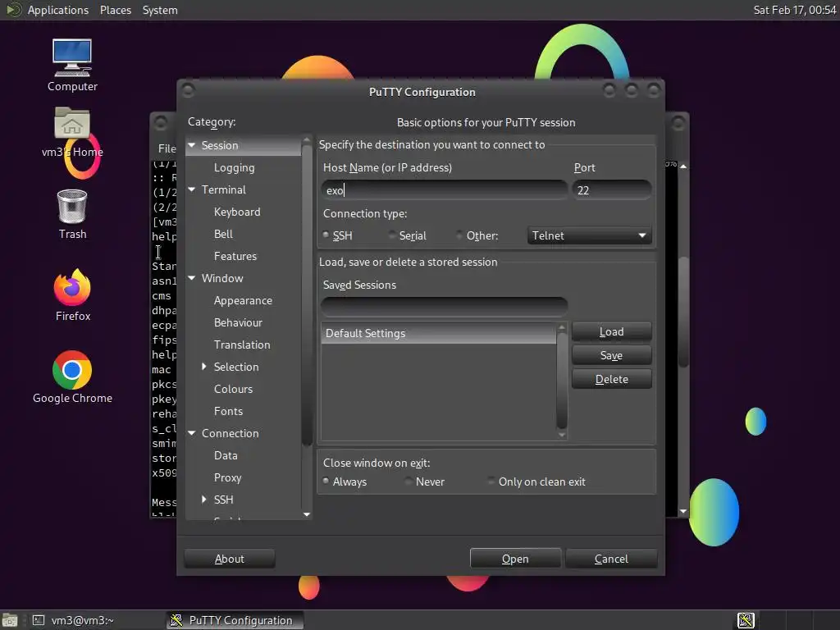The image size is (840, 630).
Task: Click the PuTTY Configuration taskbar button
Action: point(234,620)
